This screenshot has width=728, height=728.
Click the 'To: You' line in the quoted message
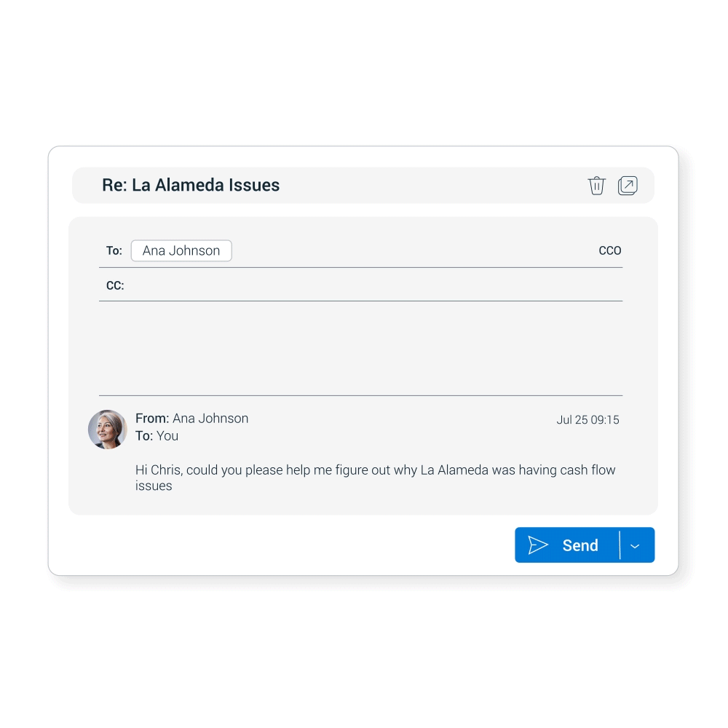pyautogui.click(x=157, y=435)
